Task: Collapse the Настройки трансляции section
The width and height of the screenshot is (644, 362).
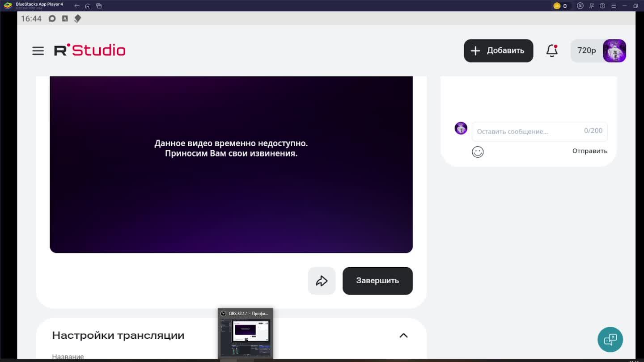Action: 403,336
